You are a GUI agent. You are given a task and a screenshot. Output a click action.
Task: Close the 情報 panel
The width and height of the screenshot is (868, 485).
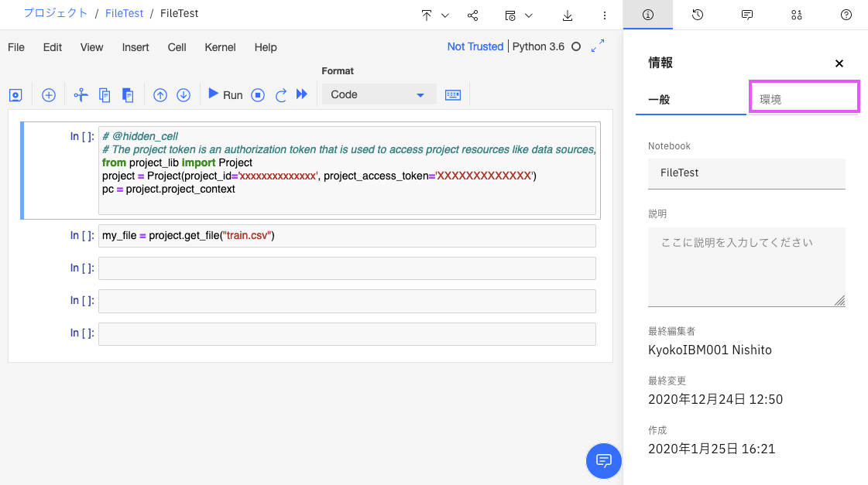coord(839,63)
